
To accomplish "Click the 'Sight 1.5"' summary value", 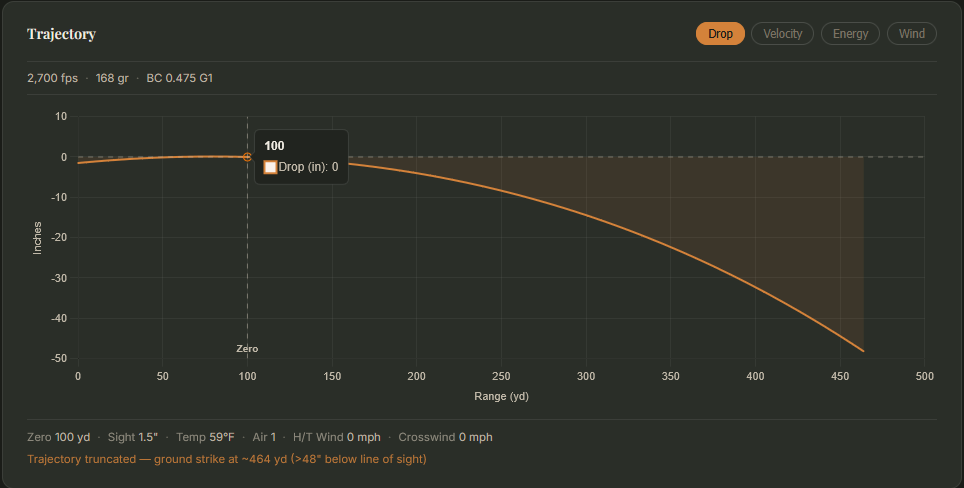I will [133, 437].
